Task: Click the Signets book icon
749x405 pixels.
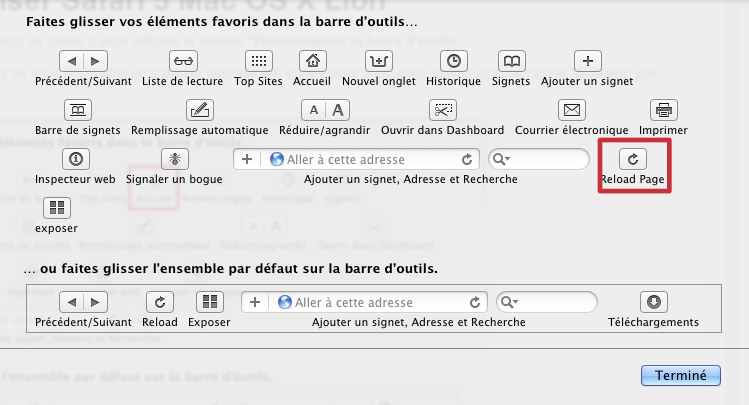Action: coord(512,61)
